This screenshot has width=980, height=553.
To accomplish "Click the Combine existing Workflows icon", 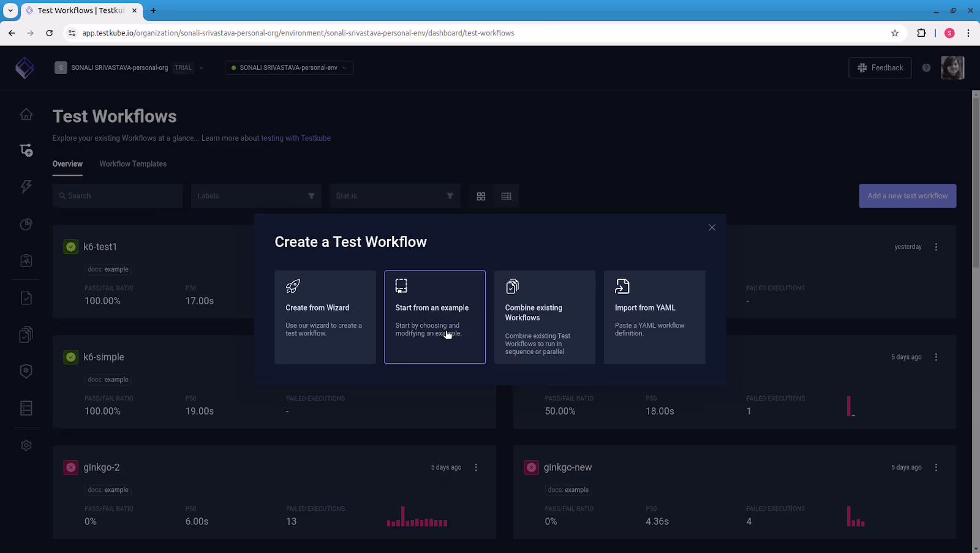I will coord(512,286).
